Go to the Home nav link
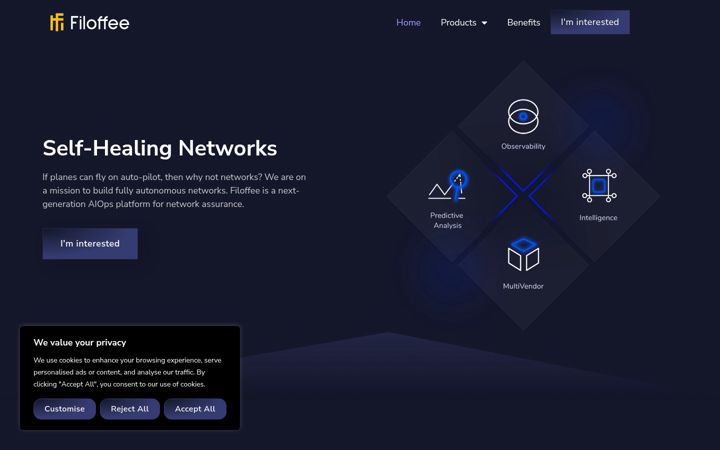The width and height of the screenshot is (720, 450). (408, 22)
